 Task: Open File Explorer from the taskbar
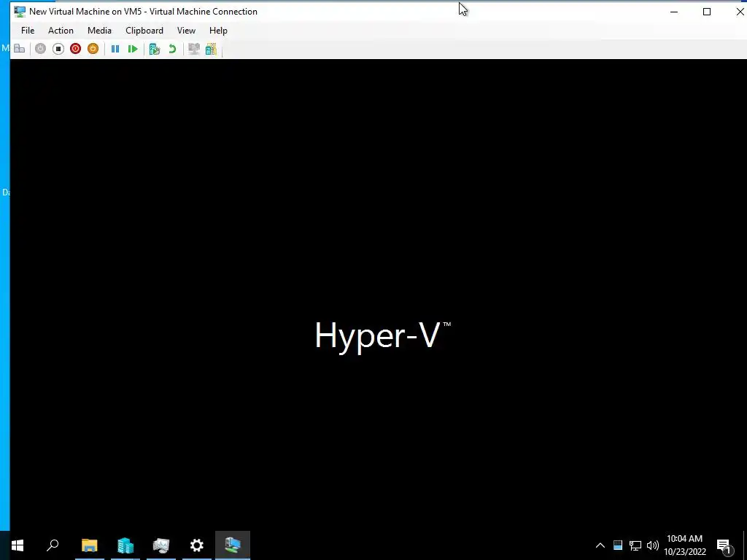pyautogui.click(x=90, y=545)
